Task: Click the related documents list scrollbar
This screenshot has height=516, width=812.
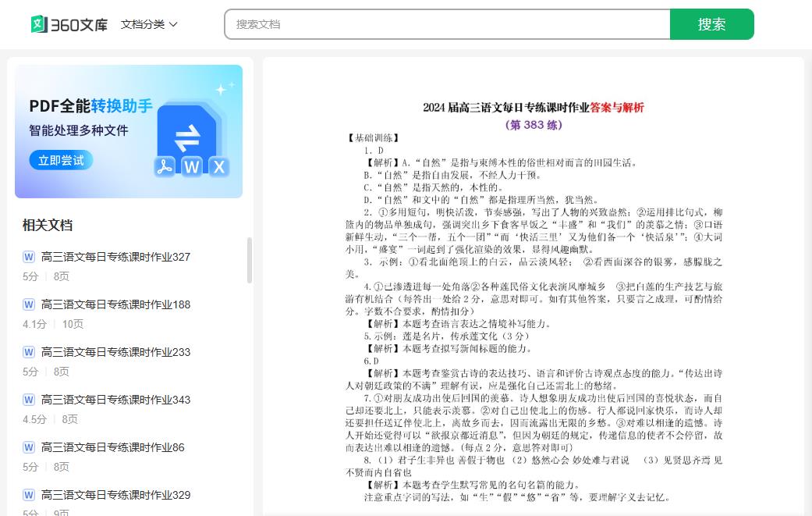Action: [250, 261]
